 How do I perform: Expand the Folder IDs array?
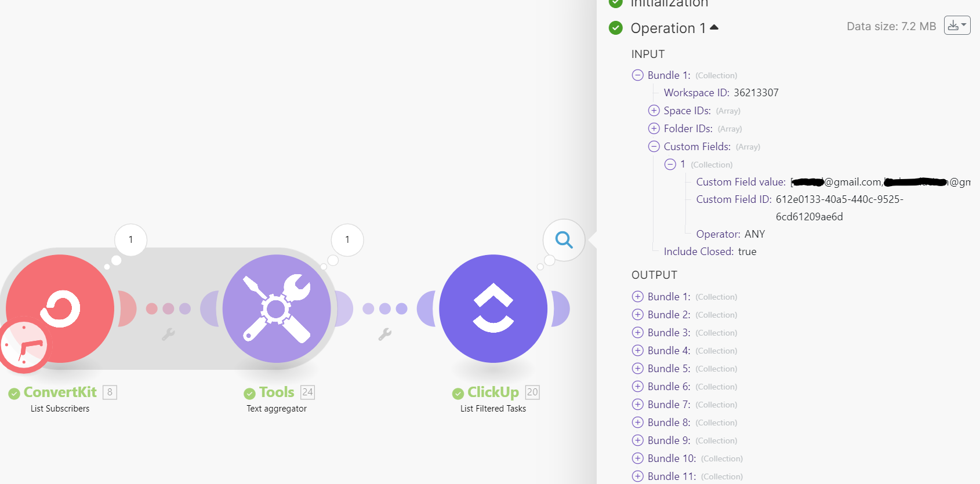click(654, 128)
